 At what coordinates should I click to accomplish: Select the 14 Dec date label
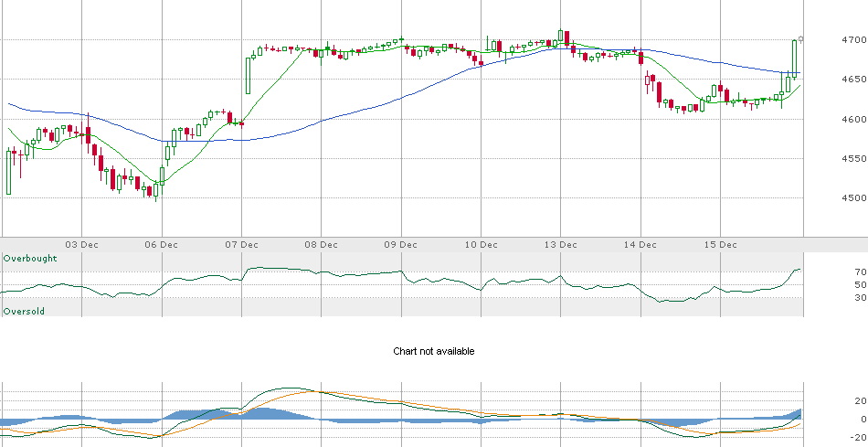pyautogui.click(x=640, y=245)
